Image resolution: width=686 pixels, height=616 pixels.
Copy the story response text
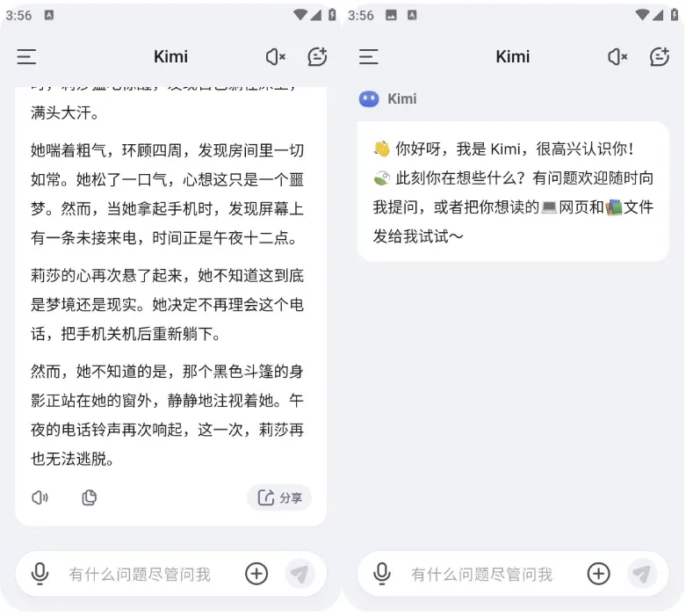pos(90,497)
